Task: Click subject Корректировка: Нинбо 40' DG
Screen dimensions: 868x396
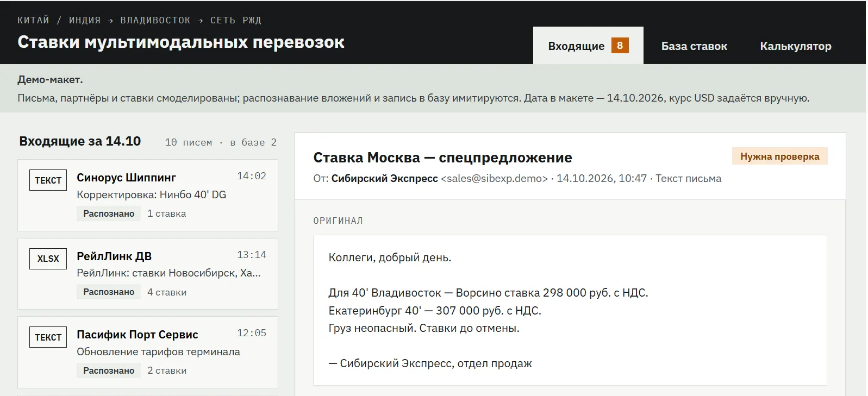Action: coord(151,194)
